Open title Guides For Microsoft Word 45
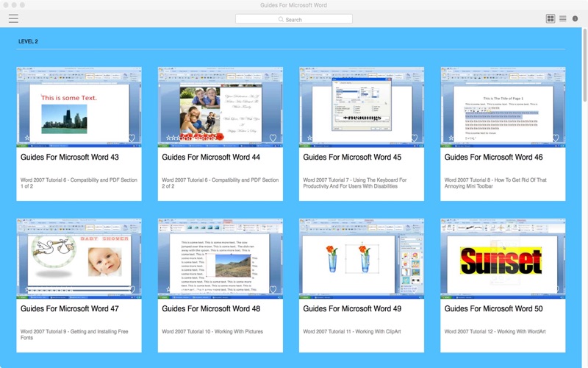Screen dimensions: 588x368 coord(352,157)
